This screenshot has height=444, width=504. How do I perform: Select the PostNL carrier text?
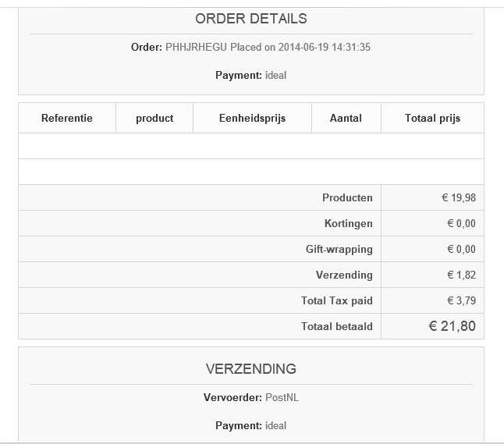(282, 397)
